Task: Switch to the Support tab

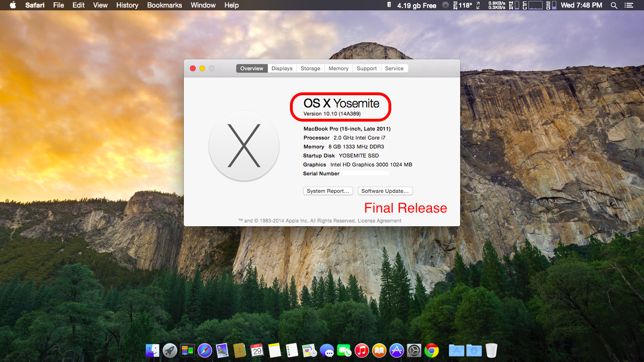Action: pos(367,68)
